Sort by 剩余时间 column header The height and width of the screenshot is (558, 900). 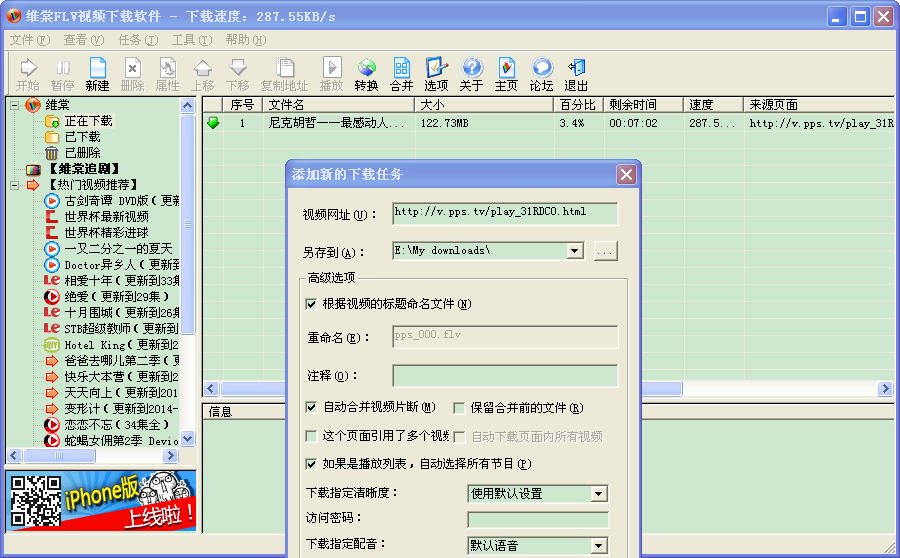[x=643, y=104]
